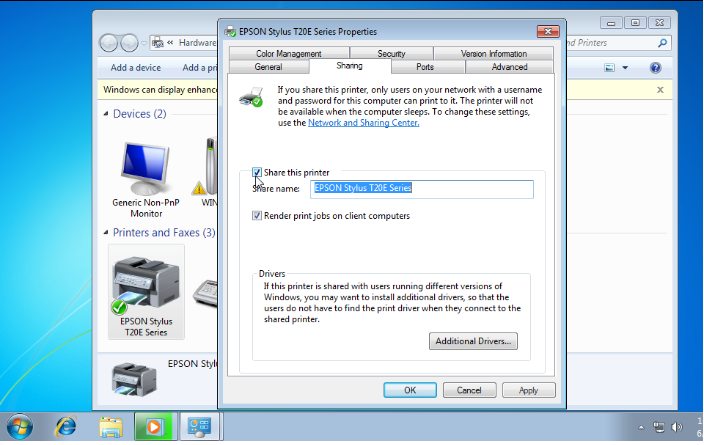Click the printer icon in the dialog title bar
The width and height of the screenshot is (704, 445).
pyautogui.click(x=230, y=31)
